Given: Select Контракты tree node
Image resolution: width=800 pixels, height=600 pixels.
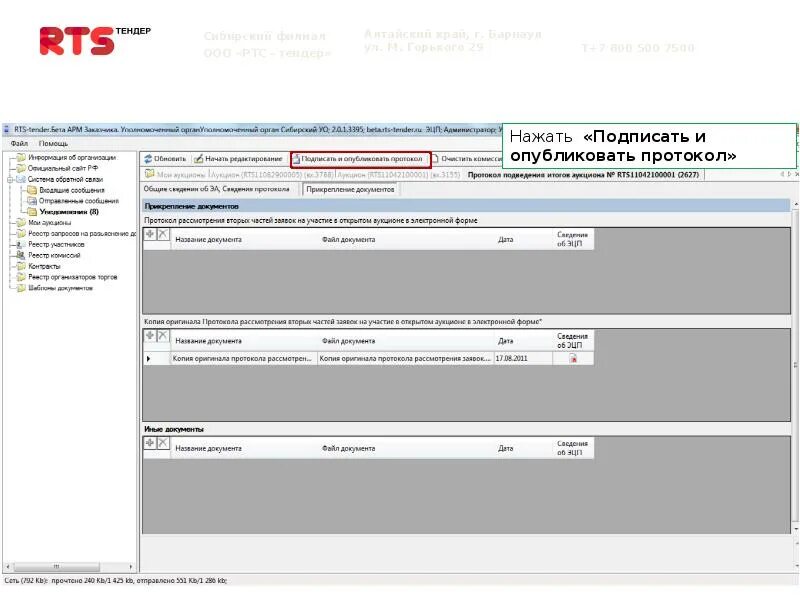Looking at the screenshot, I should point(44,266).
